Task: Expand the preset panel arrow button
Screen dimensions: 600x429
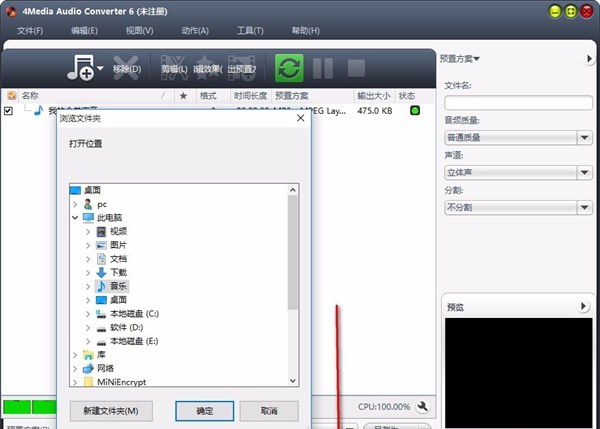Action: [589, 59]
